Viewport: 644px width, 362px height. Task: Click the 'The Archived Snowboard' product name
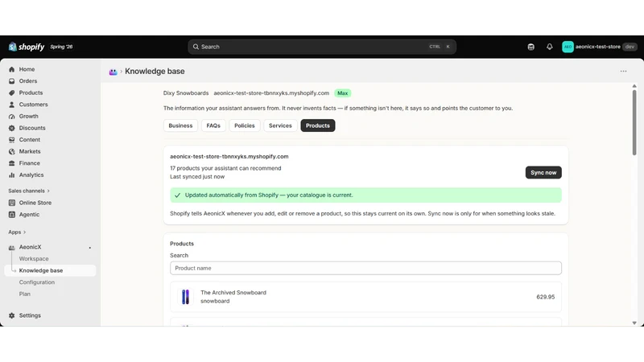point(233,293)
